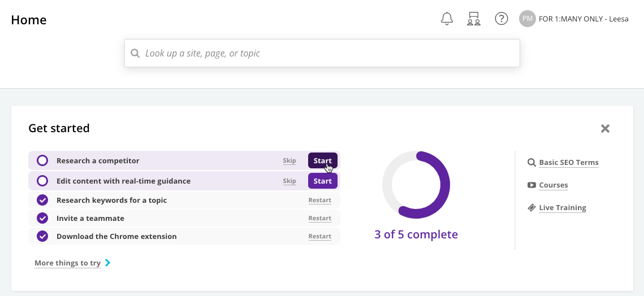
Task: Click the purple progress ring
Action: 416,185
